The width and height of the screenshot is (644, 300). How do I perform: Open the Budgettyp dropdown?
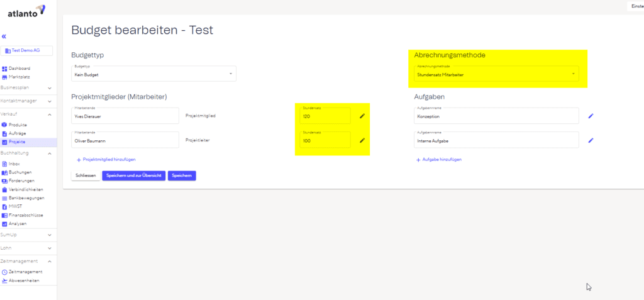(153, 74)
